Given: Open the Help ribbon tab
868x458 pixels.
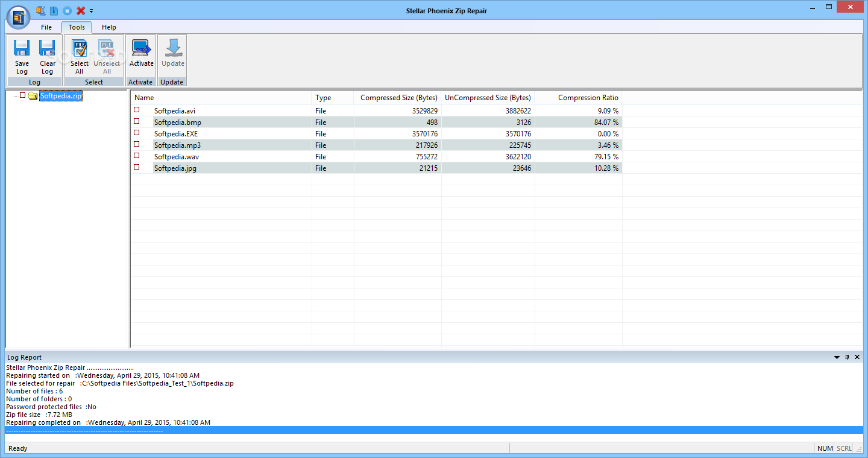Looking at the screenshot, I should [x=109, y=27].
